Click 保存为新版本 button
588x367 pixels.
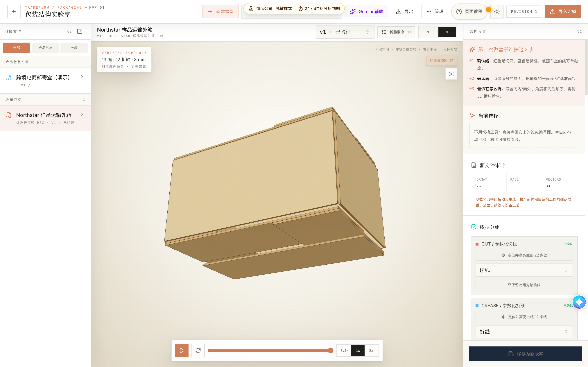coord(526,354)
